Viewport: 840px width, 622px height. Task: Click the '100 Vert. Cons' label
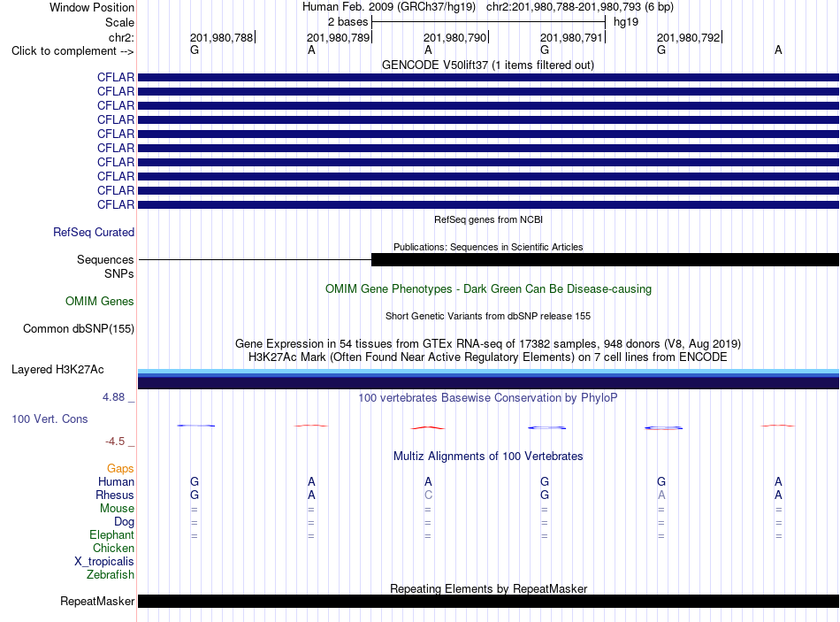pyautogui.click(x=50, y=419)
